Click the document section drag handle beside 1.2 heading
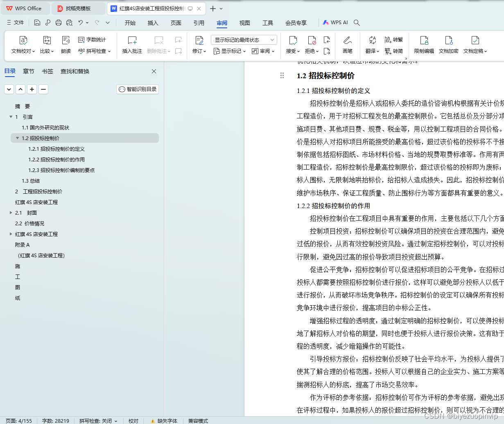This screenshot has width=504, height=424. pos(282,75)
